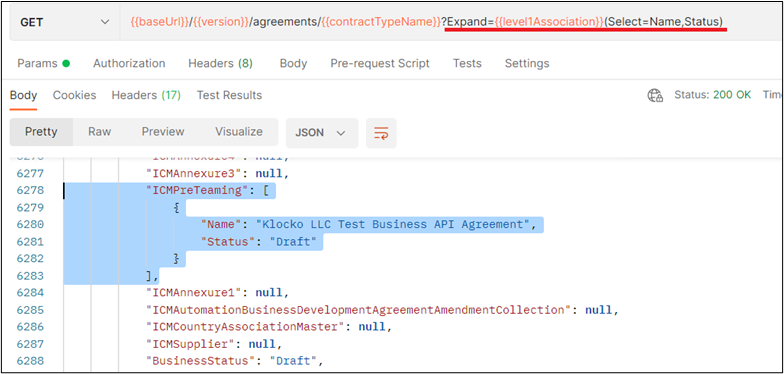Image resolution: width=784 pixels, height=374 pixels.
Task: Switch to Raw view
Action: tap(100, 132)
